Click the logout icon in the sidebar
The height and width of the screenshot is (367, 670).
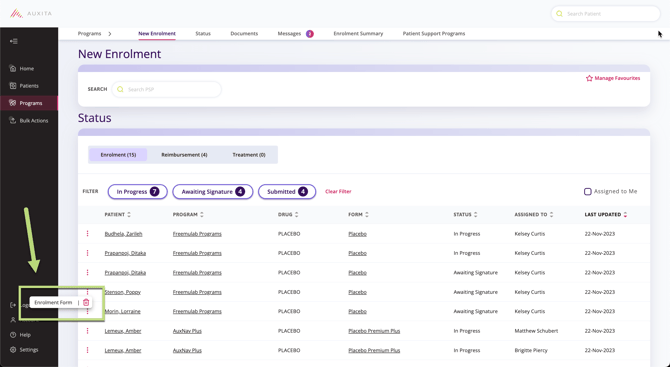click(x=13, y=305)
